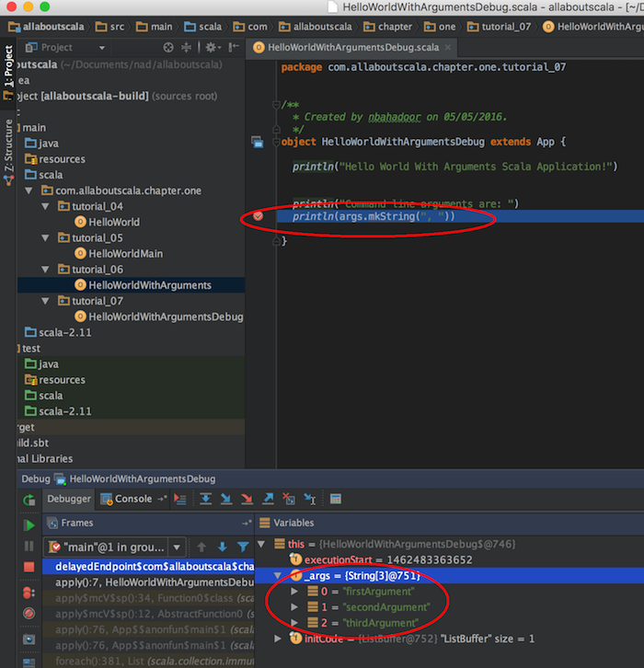Viewport: 644px width, 668px height.
Task: Click the Rerun debug session icon
Action: [29, 500]
